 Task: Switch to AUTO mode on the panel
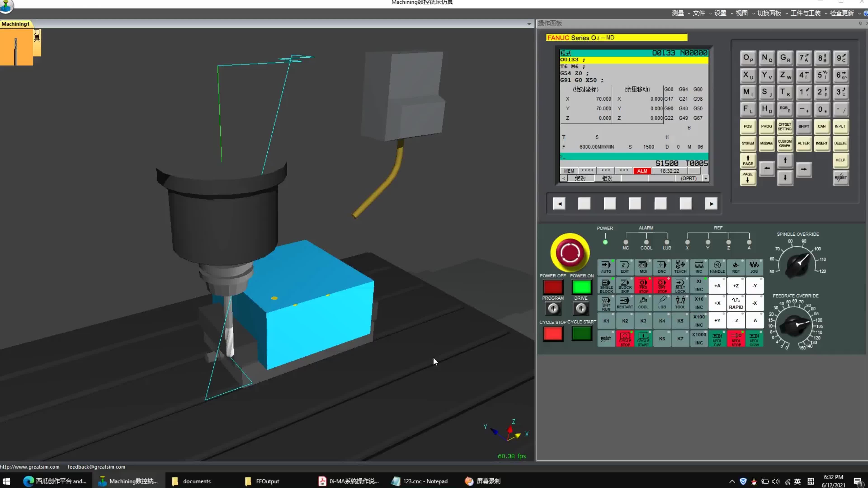point(606,267)
